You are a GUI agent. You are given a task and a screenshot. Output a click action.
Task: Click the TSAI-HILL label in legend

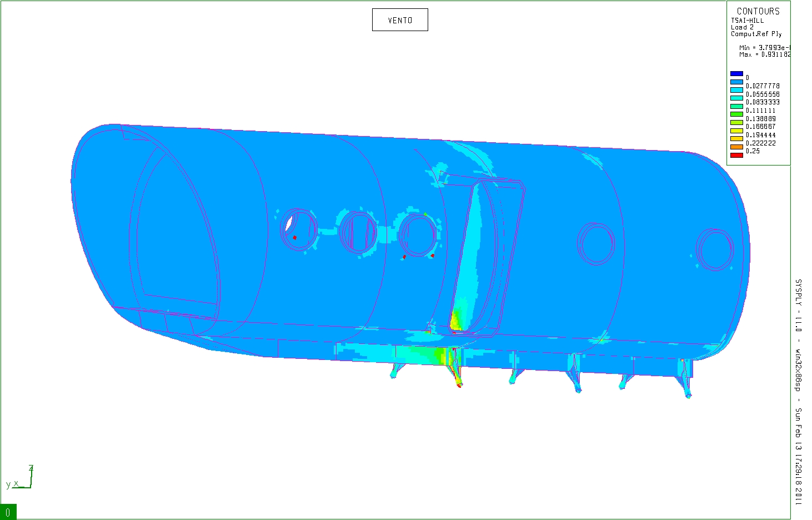tap(747, 21)
